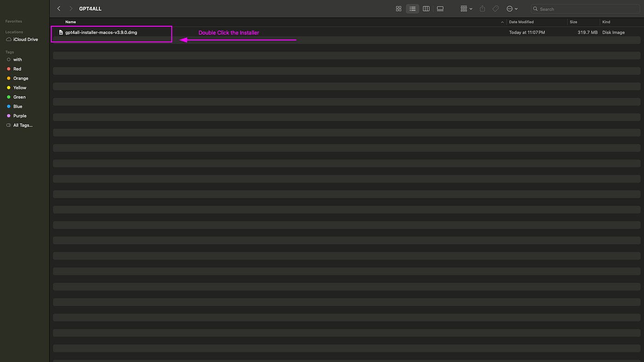Click the empty circle icon beside 'with'

coord(9,60)
